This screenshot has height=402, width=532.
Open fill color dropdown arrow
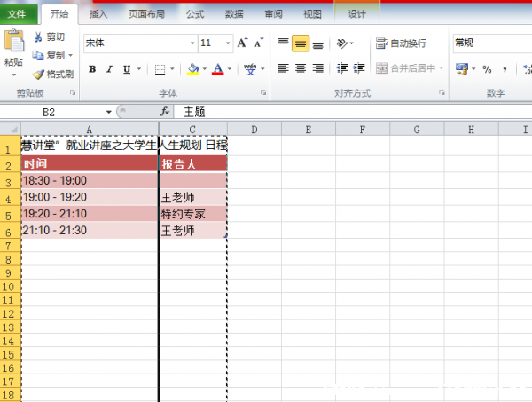click(205, 69)
